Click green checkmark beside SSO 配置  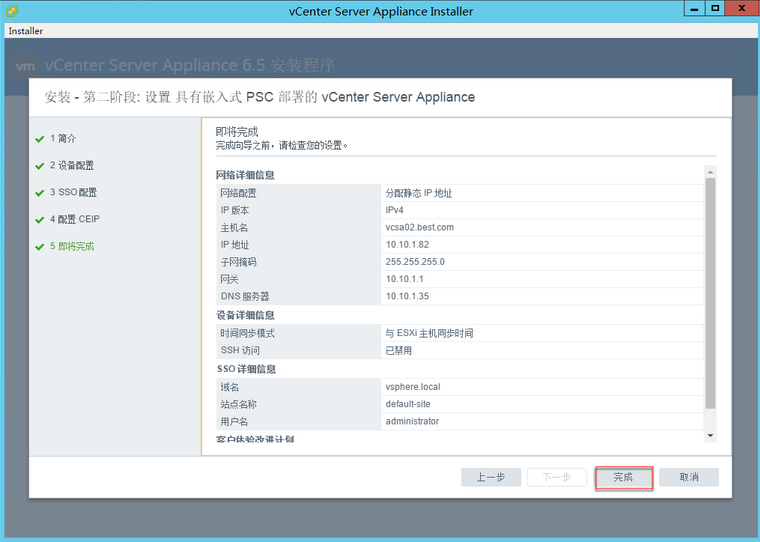pos(40,193)
